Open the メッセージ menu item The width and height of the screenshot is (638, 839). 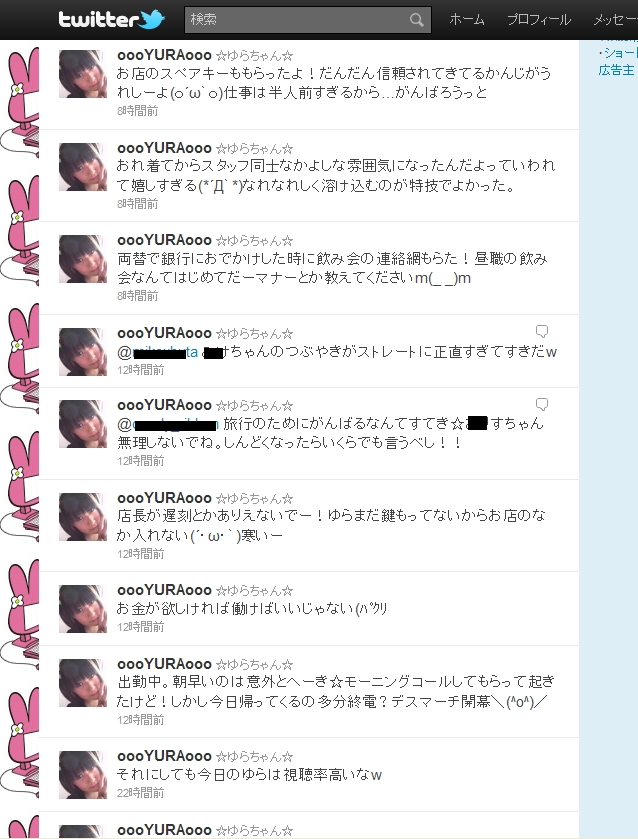pyautogui.click(x=615, y=20)
